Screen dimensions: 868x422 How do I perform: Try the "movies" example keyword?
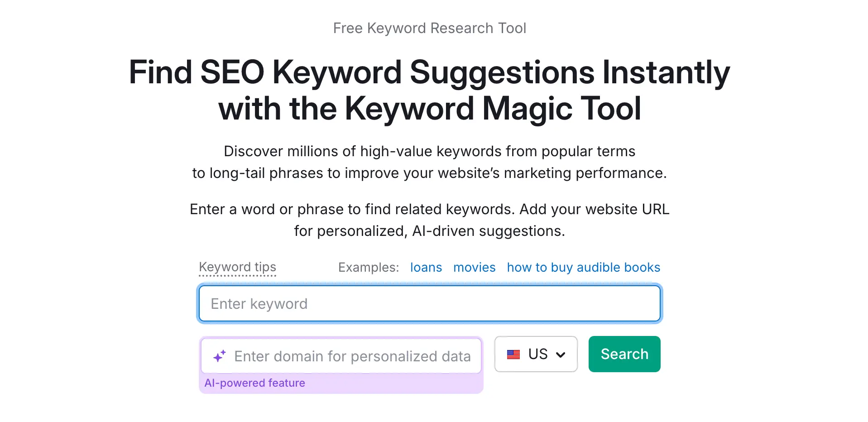point(474,267)
